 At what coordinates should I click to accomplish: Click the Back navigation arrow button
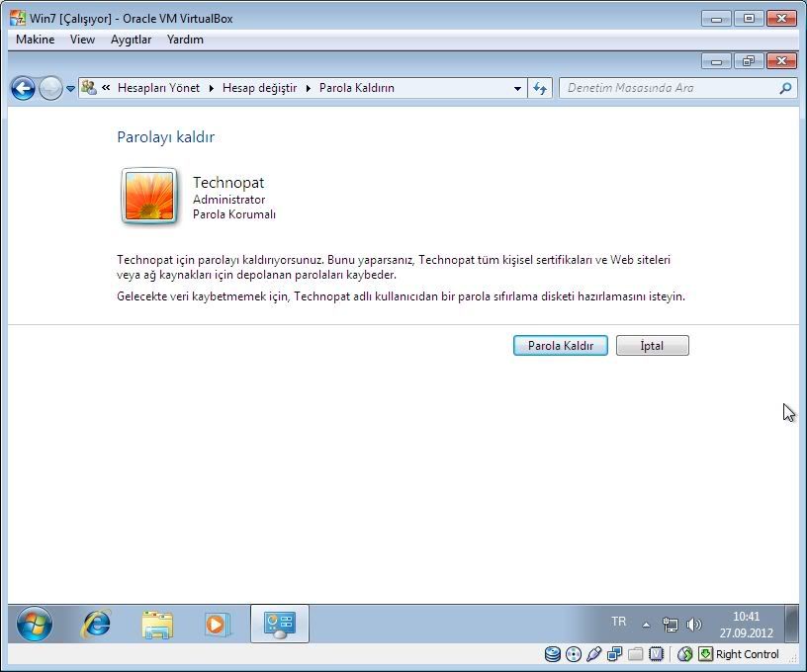click(23, 88)
